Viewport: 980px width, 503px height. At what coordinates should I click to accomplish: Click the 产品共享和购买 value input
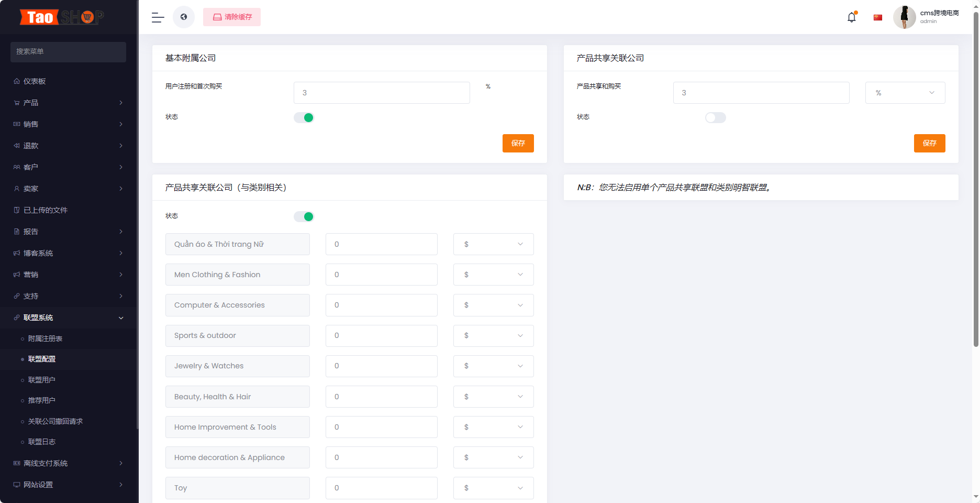pos(761,93)
